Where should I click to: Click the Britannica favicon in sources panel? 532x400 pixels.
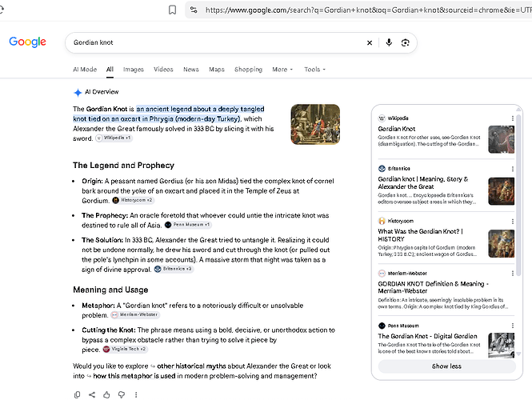(382, 169)
